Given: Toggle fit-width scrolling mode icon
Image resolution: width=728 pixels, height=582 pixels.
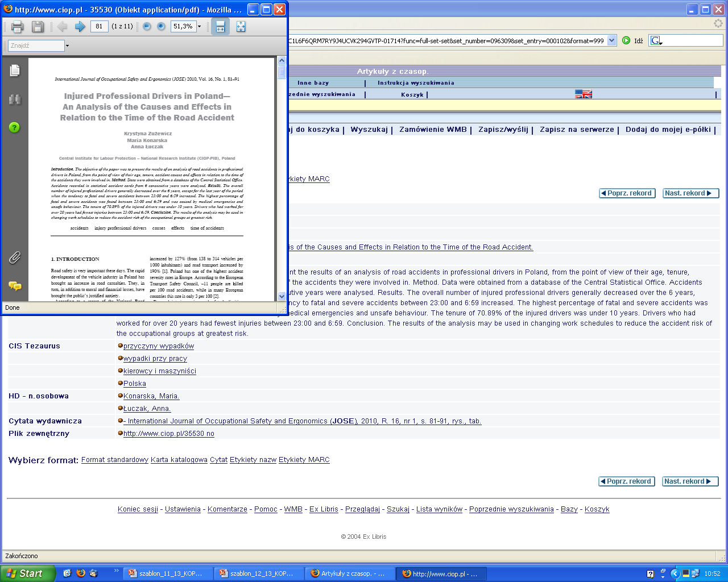Looking at the screenshot, I should tap(220, 26).
